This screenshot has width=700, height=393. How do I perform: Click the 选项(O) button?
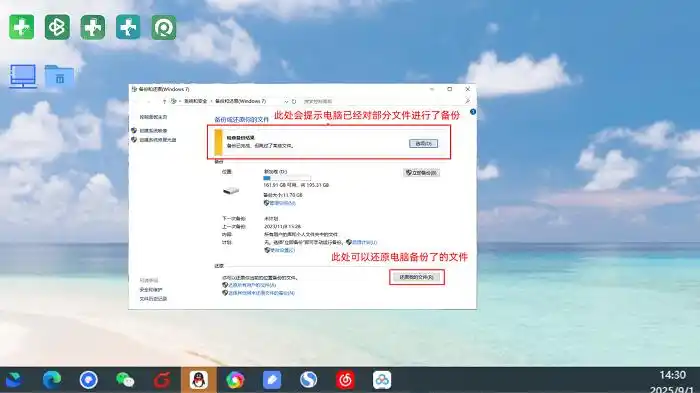423,143
